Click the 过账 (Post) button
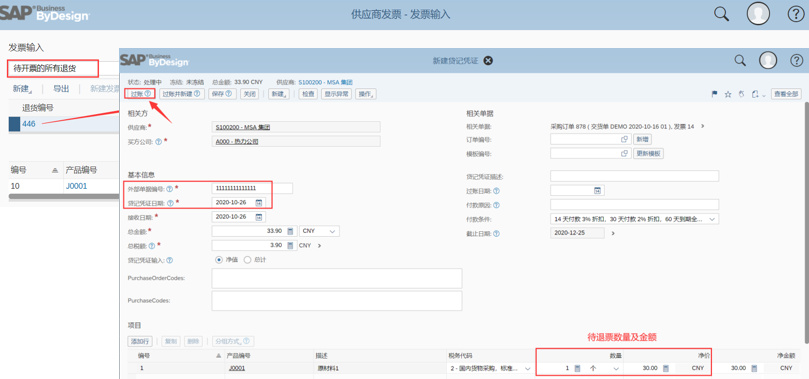809x379 pixels. point(140,94)
